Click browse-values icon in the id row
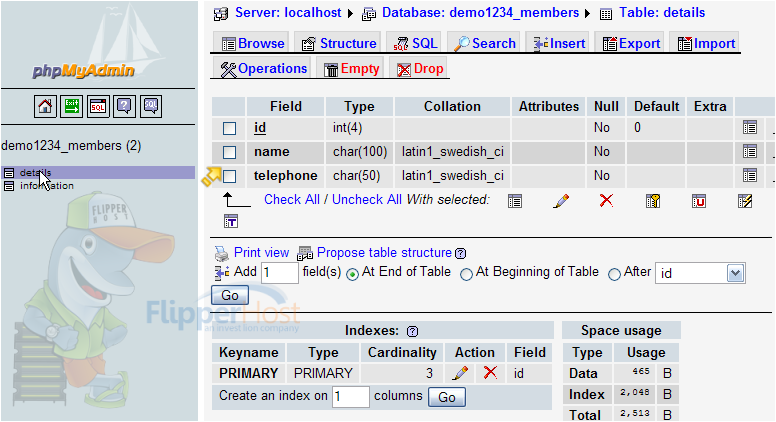Image resolution: width=776 pixels, height=422 pixels. point(750,128)
